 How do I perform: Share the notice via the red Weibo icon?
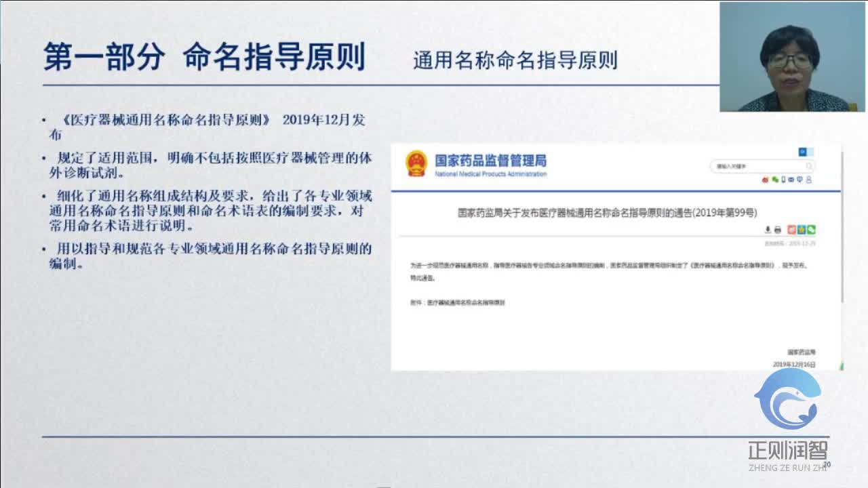coord(791,230)
